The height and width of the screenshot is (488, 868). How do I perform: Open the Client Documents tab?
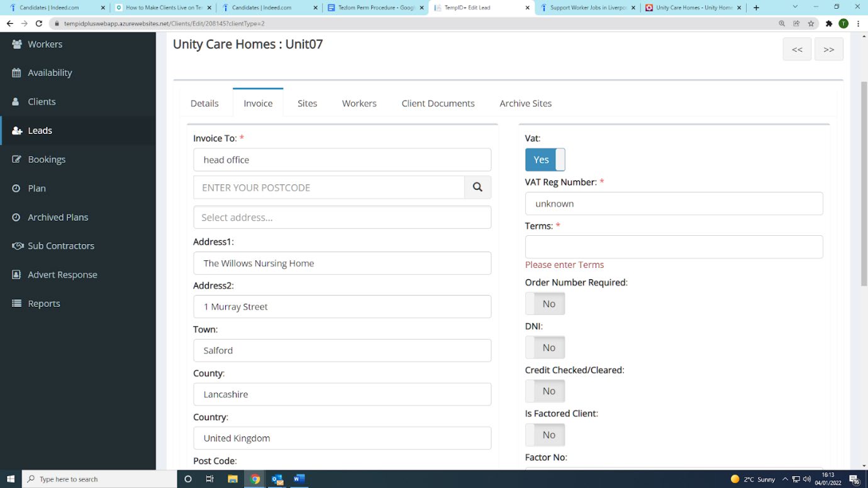point(438,103)
